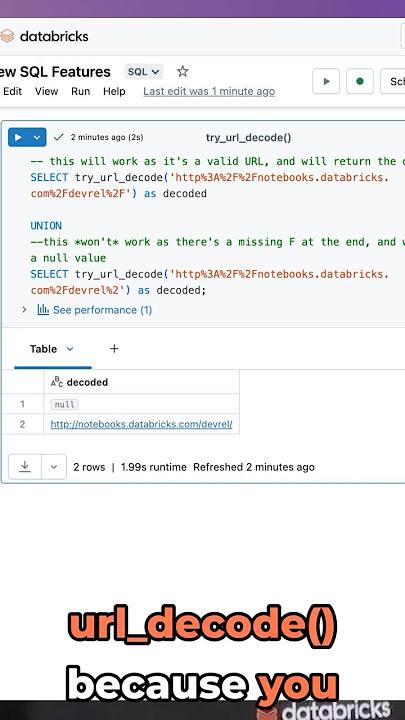The image size is (405, 720).
Task: Open the Edit menu
Action: click(x=12, y=91)
